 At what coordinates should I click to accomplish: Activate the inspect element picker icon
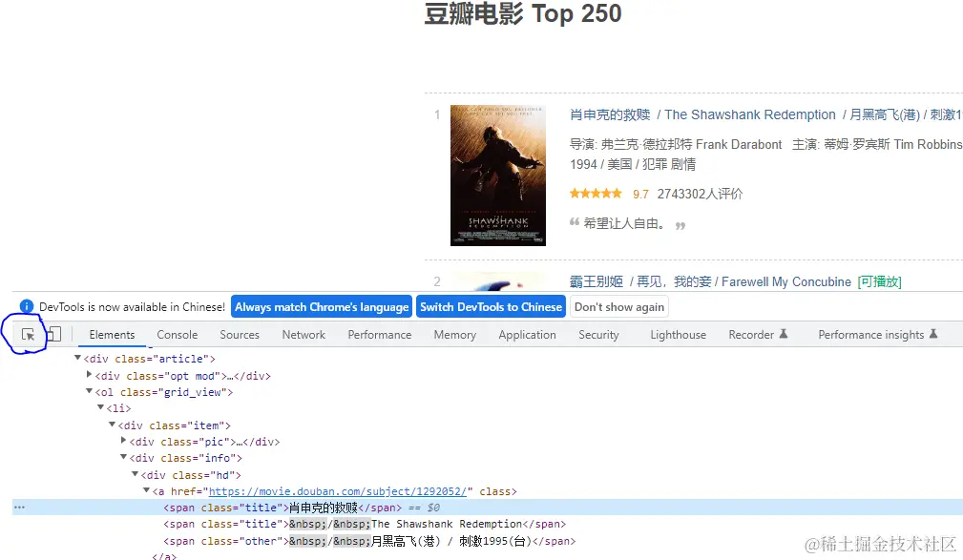(28, 335)
